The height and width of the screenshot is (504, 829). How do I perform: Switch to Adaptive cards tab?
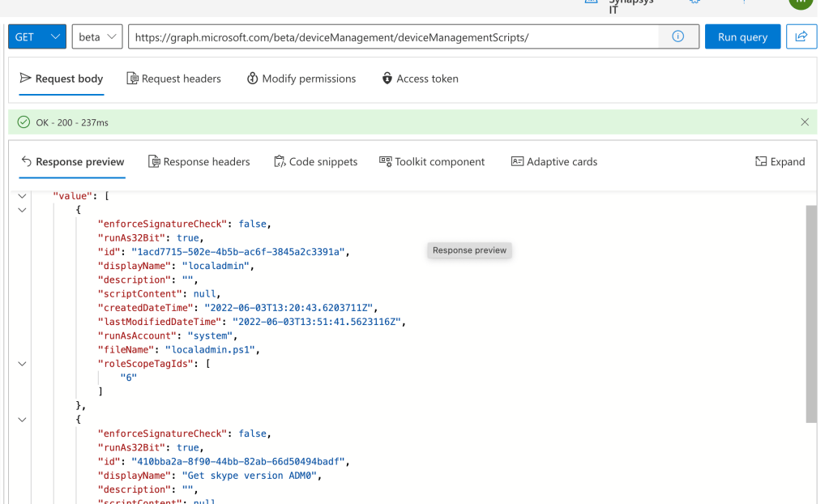coord(553,161)
